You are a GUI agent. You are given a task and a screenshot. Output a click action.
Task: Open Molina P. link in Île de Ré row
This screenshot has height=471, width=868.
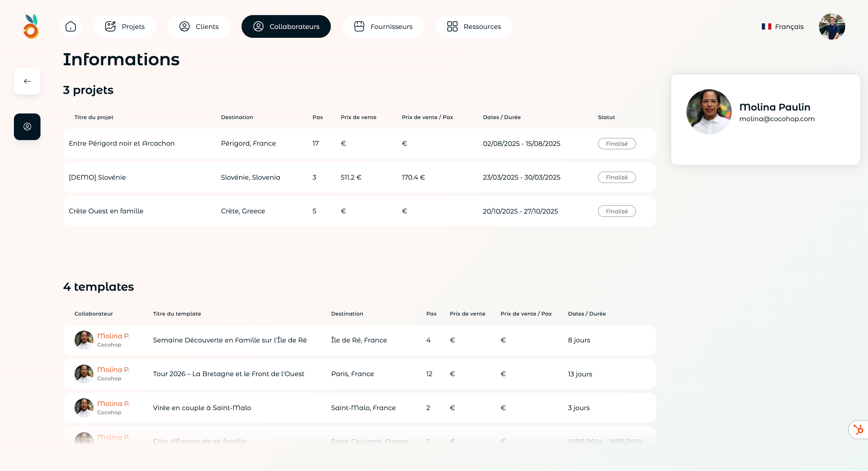point(114,336)
